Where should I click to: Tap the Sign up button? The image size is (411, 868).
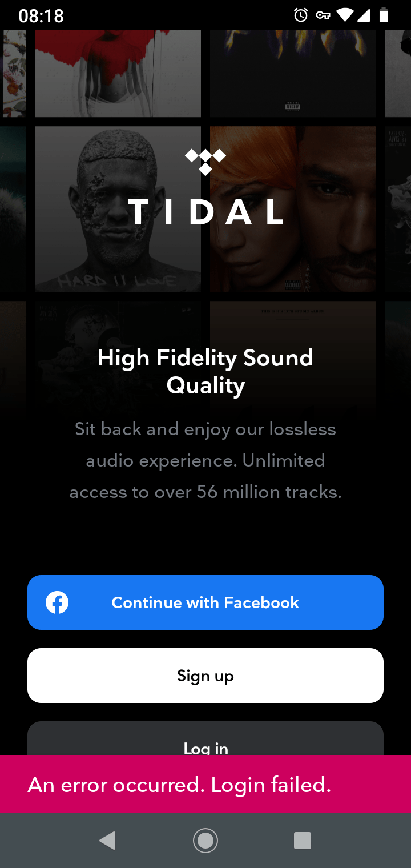click(205, 676)
